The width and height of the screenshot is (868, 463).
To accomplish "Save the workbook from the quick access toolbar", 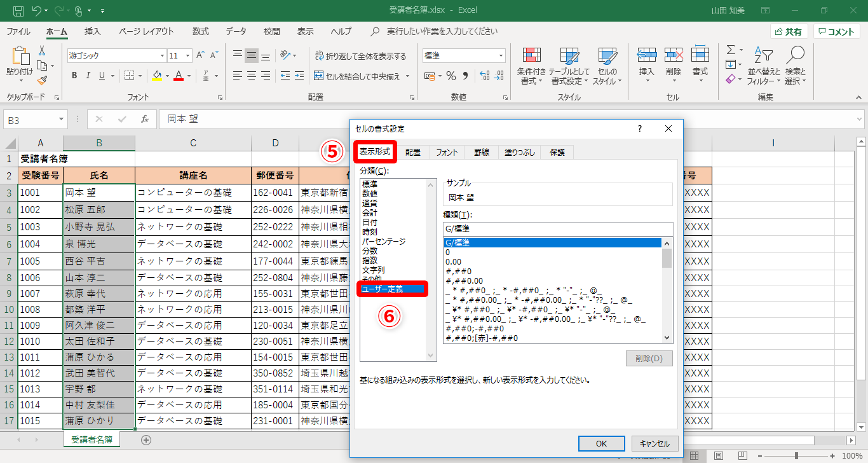I will 18,11.
